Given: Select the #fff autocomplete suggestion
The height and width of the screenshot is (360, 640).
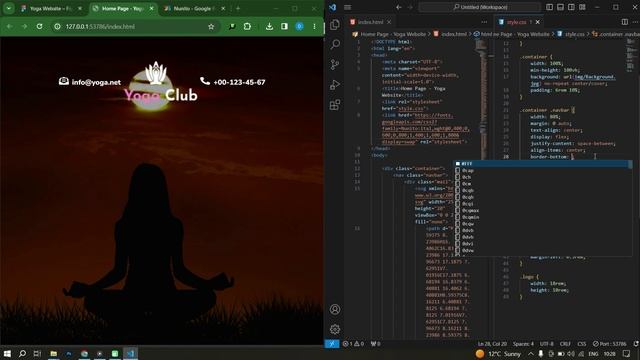Looking at the screenshot, I should (543, 164).
